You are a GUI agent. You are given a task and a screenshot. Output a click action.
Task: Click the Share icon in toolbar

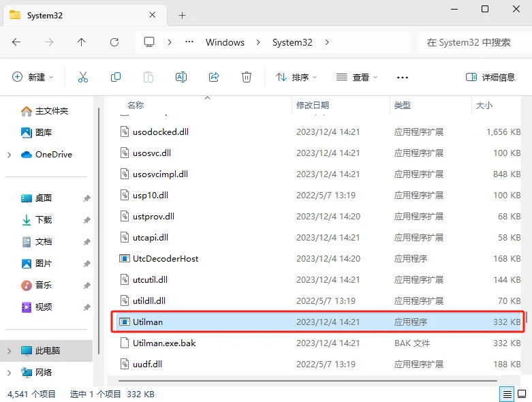coord(214,77)
